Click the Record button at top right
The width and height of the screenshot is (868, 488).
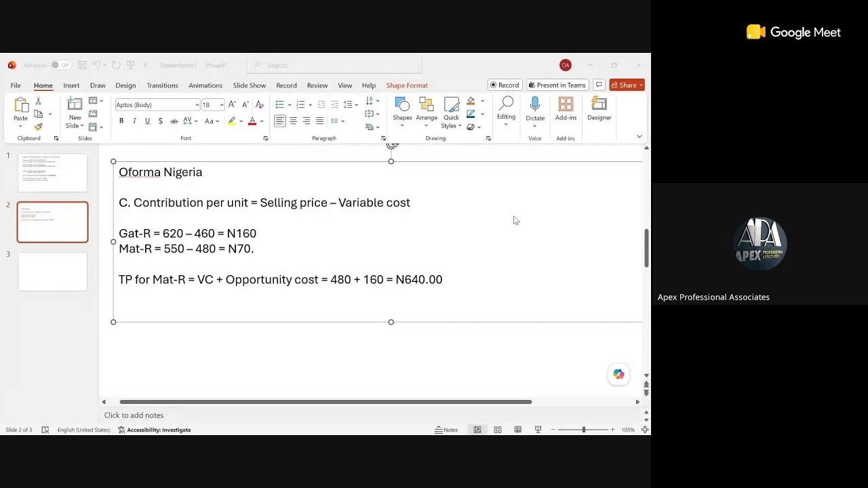pyautogui.click(x=505, y=85)
